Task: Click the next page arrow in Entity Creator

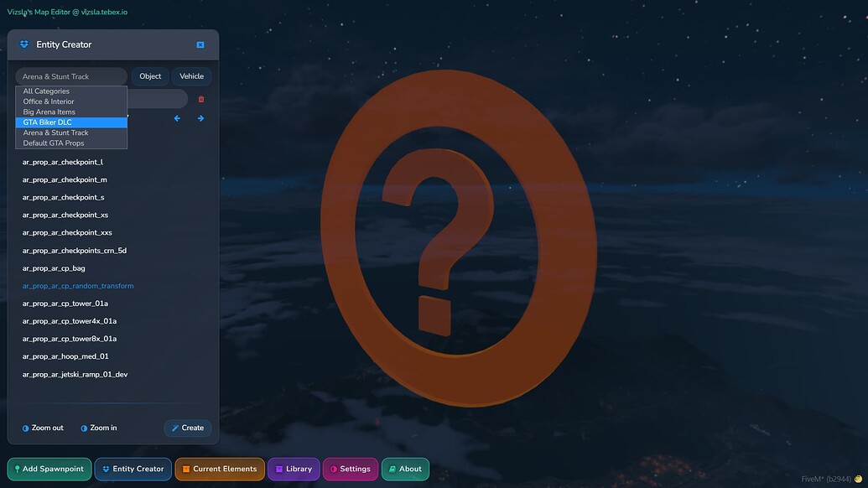Action: click(x=200, y=117)
